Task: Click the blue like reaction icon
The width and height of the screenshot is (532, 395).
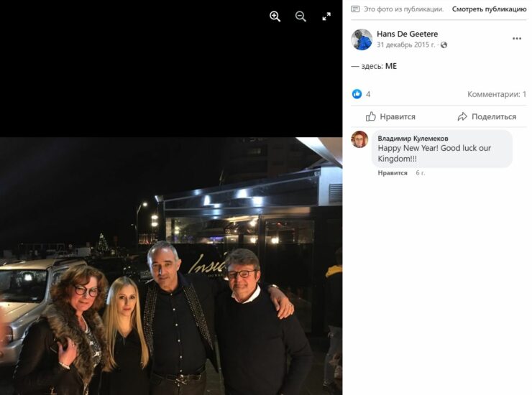Action: 357,94
